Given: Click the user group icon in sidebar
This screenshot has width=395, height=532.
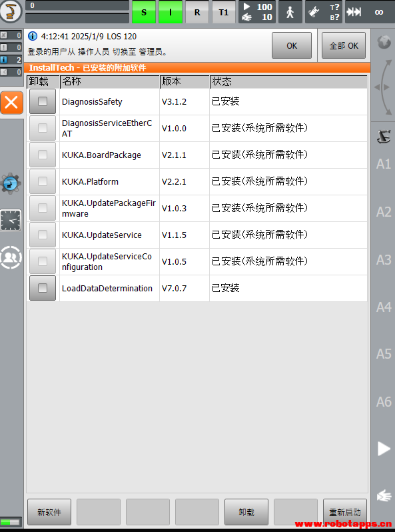Looking at the screenshot, I should click(x=11, y=258).
